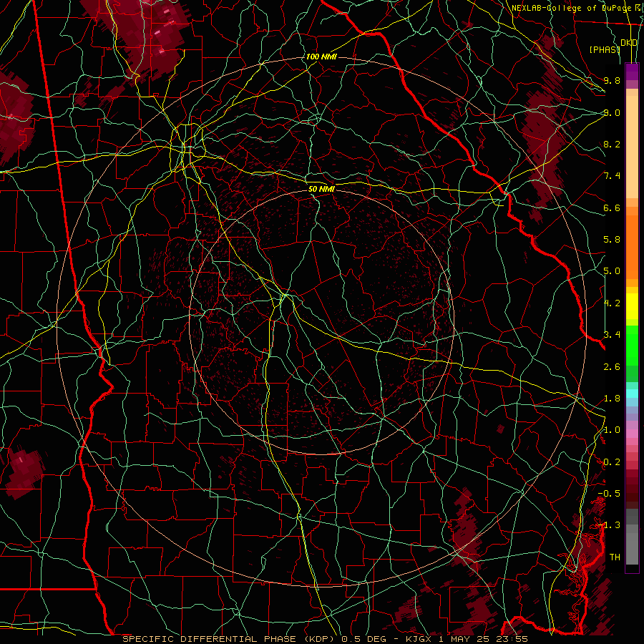Select the 5.8 value on color scale

click(x=612, y=240)
